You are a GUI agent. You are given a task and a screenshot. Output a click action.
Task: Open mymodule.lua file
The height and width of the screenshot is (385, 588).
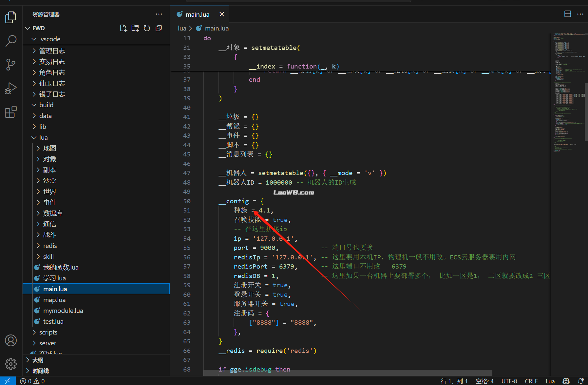click(96, 311)
